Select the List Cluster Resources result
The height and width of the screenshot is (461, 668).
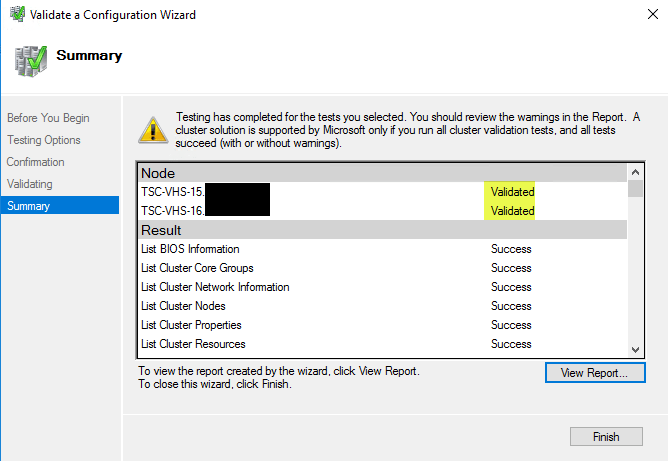coord(193,344)
